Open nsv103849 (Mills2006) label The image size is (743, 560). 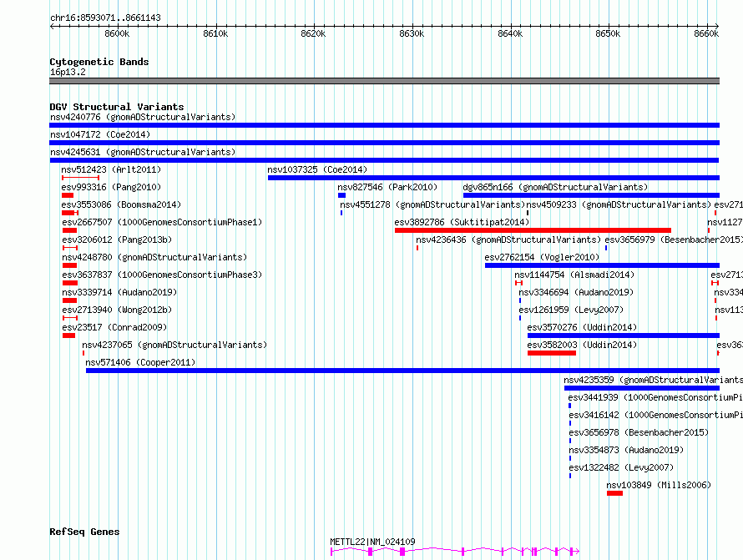coord(659,485)
